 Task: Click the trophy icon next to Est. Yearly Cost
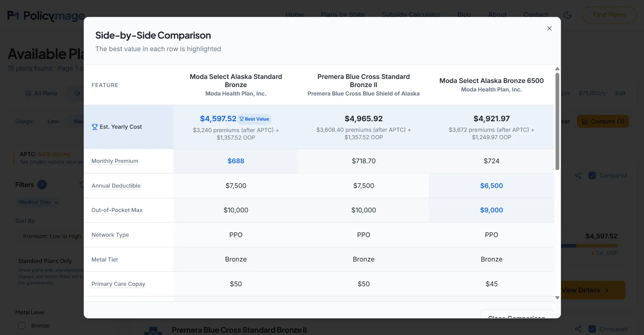[95, 127]
